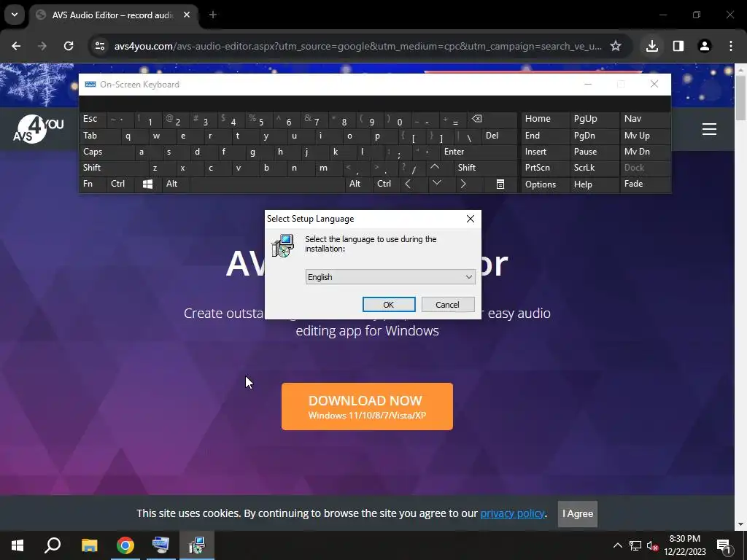Toggle Caps key on On-Screen Keyboard
Image resolution: width=747 pixels, height=560 pixels.
pos(106,152)
